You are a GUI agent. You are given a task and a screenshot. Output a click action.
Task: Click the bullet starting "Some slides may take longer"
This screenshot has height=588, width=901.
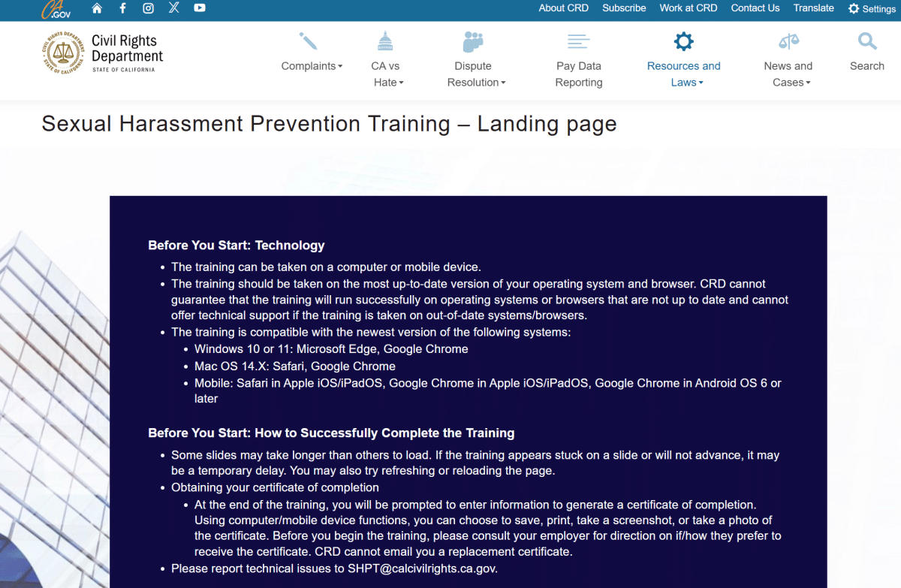click(475, 463)
